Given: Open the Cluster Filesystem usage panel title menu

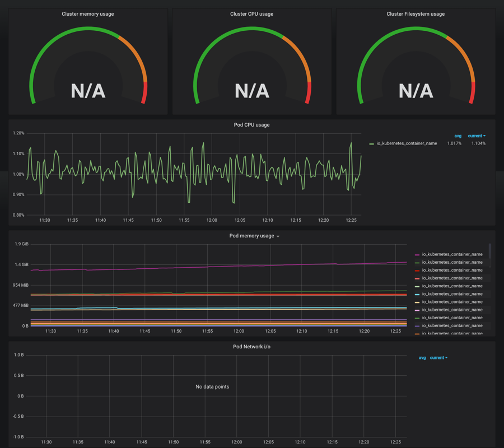Looking at the screenshot, I should pyautogui.click(x=416, y=14).
